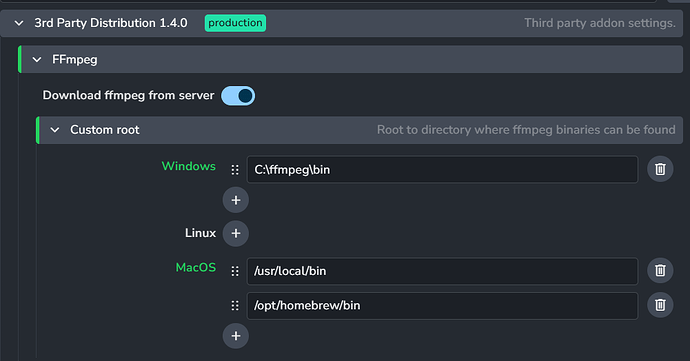Viewport: 690px width, 361px height.
Task: Add another MacOS custom root path
Action: 236,336
